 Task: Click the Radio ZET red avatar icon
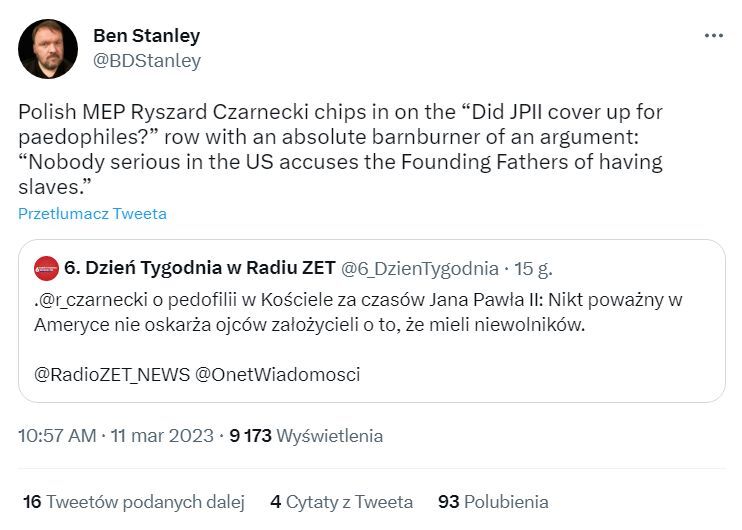tap(46, 268)
